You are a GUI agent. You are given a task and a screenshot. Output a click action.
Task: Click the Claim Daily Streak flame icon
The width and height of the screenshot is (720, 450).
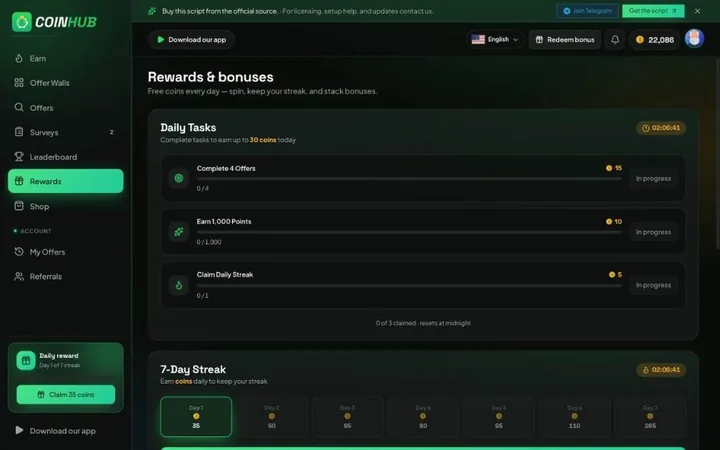point(179,285)
